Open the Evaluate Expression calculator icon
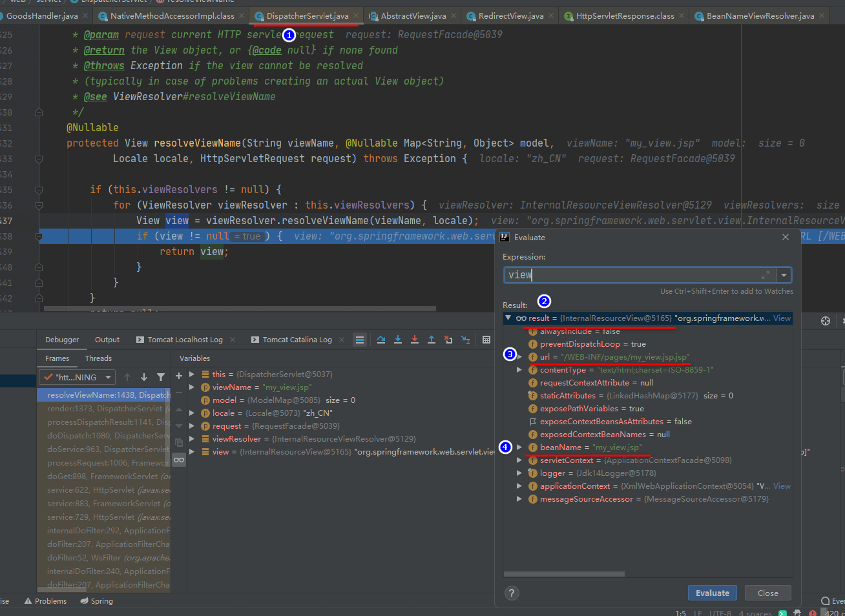This screenshot has height=616, width=845. coord(486,340)
